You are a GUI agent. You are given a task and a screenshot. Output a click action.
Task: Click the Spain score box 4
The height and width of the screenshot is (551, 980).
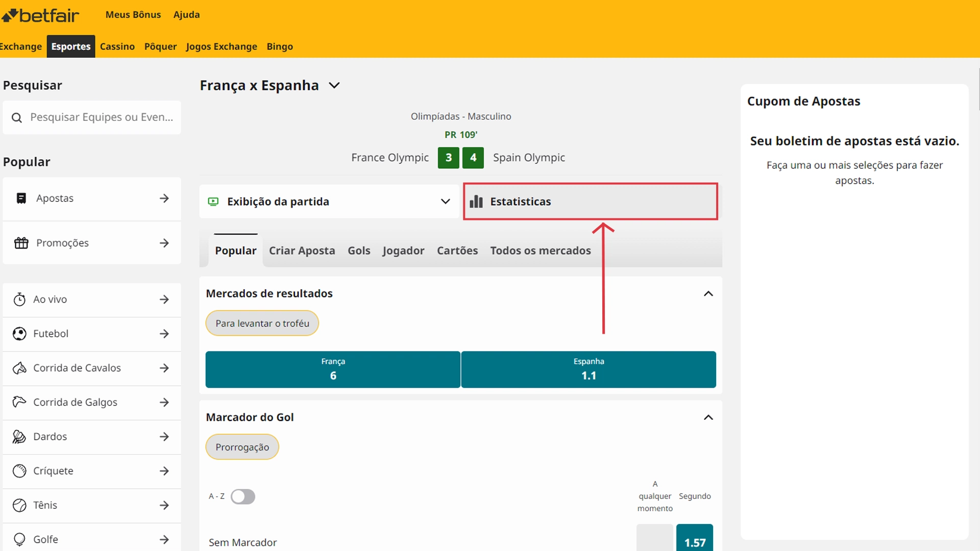pyautogui.click(x=473, y=158)
